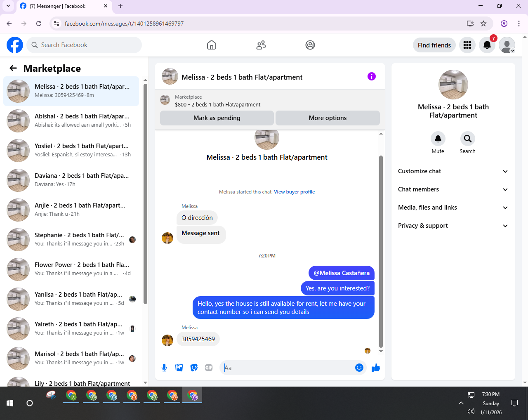Go to Facebook home via logo
Screen dimensions: 528x420
point(15,45)
